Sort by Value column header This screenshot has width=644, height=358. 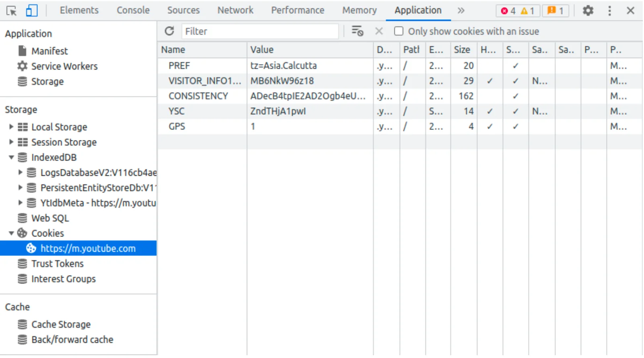310,50
